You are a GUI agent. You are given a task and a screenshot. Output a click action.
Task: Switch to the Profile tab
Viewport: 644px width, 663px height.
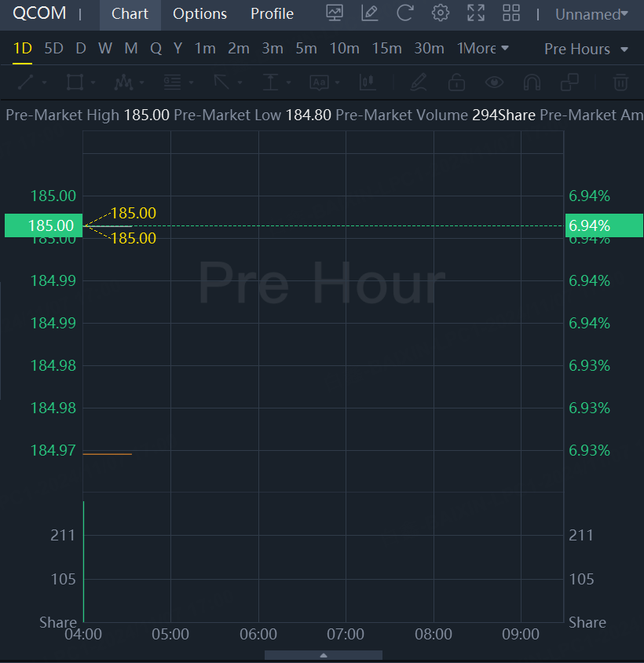coord(272,14)
